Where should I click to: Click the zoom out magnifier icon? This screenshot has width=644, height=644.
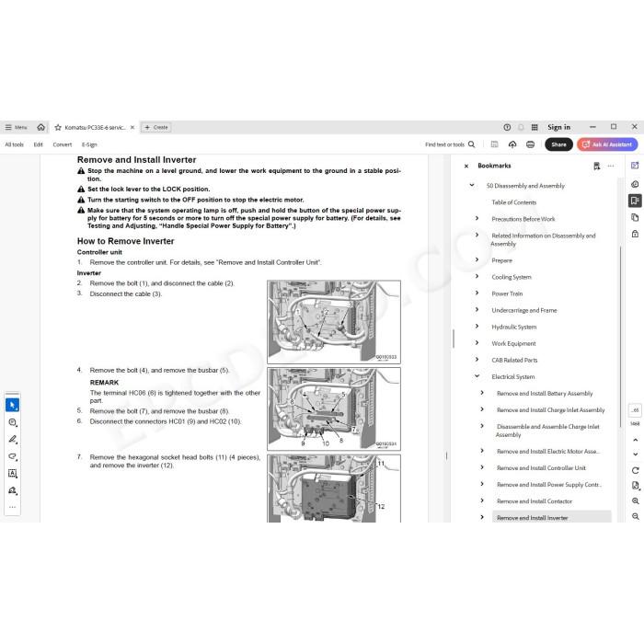pos(636,516)
